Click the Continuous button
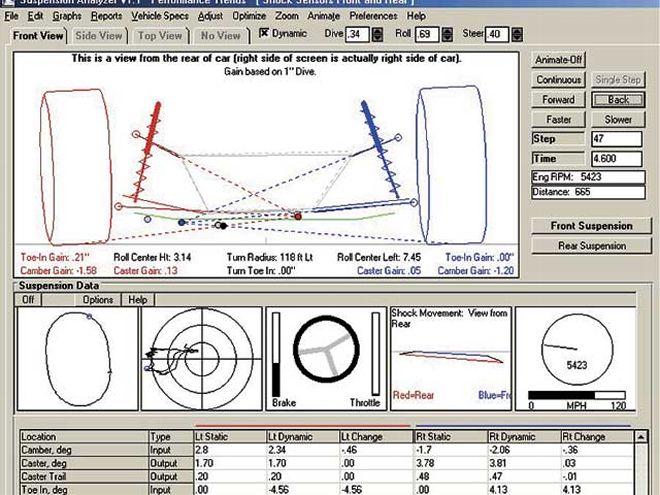 point(558,80)
